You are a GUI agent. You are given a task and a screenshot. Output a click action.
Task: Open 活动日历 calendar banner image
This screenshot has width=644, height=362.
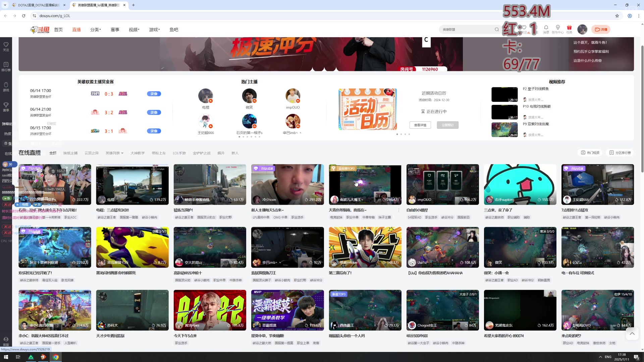pyautogui.click(x=368, y=109)
